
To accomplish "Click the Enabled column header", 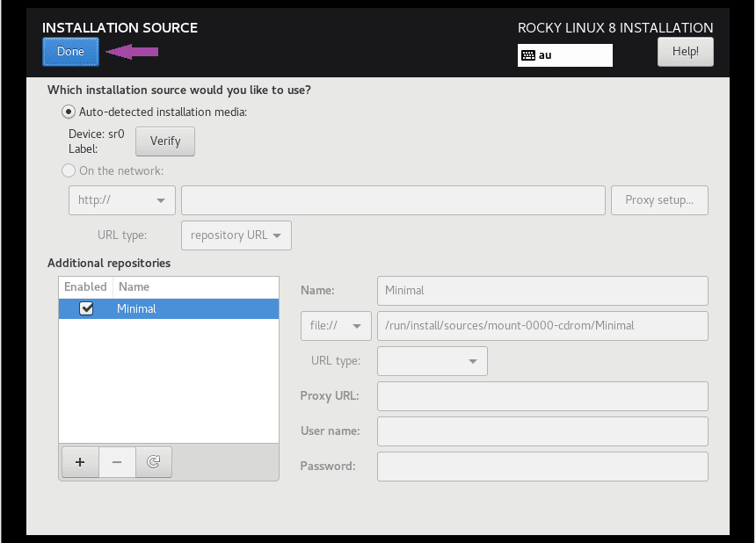I will pyautogui.click(x=85, y=286).
